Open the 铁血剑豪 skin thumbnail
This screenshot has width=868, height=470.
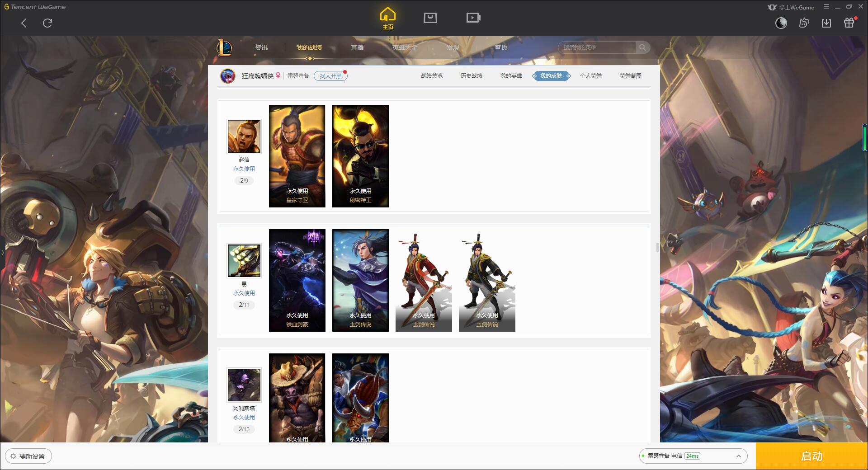click(x=297, y=280)
